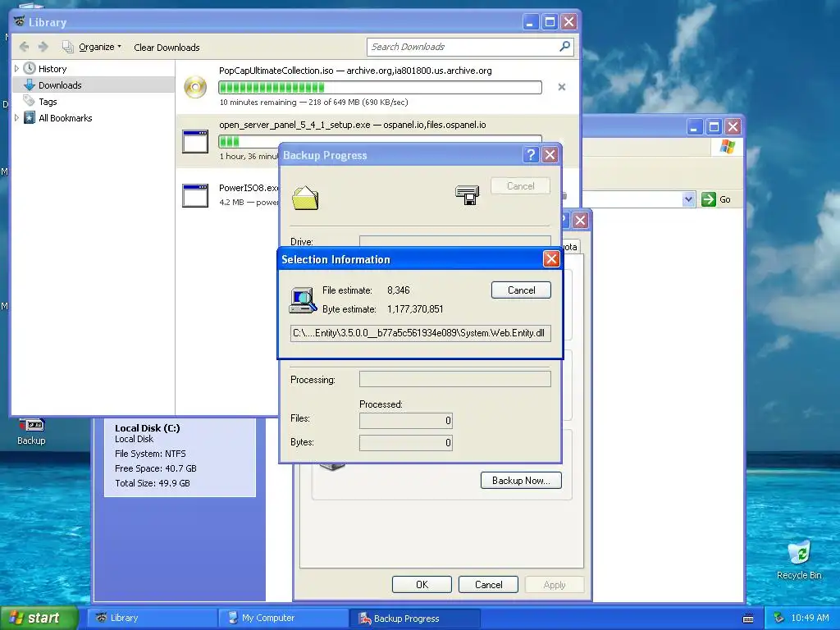Click the PowerISO8 file icon
The image size is (840, 630).
coord(195,195)
